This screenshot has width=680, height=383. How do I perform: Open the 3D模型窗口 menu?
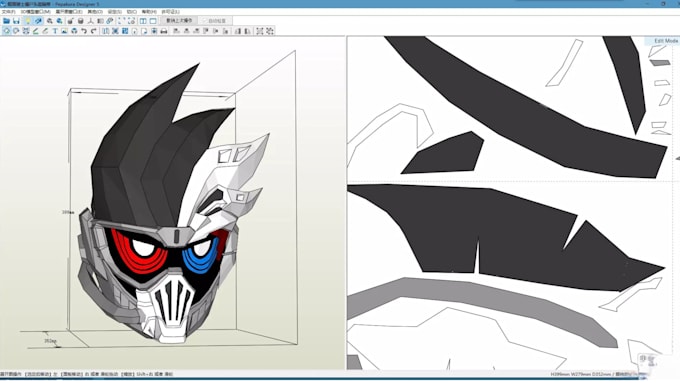pos(36,12)
